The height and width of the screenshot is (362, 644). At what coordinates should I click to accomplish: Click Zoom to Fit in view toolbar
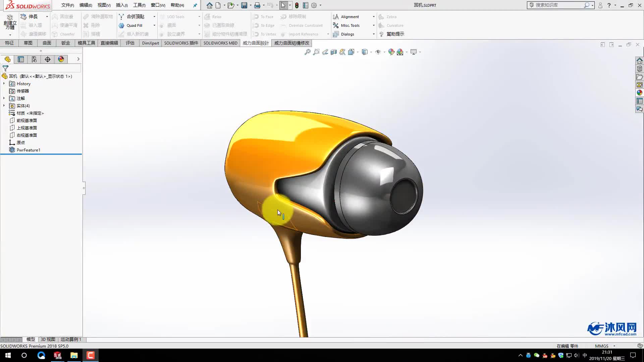coord(307,52)
